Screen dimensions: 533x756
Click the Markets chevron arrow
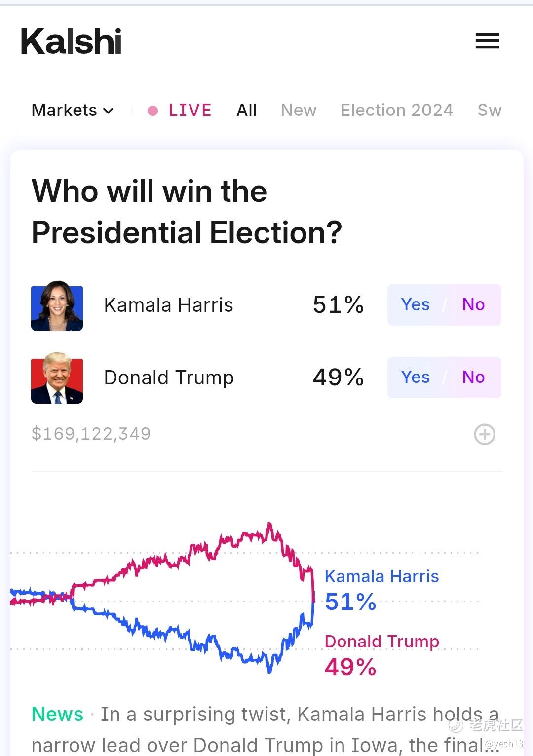(x=108, y=111)
